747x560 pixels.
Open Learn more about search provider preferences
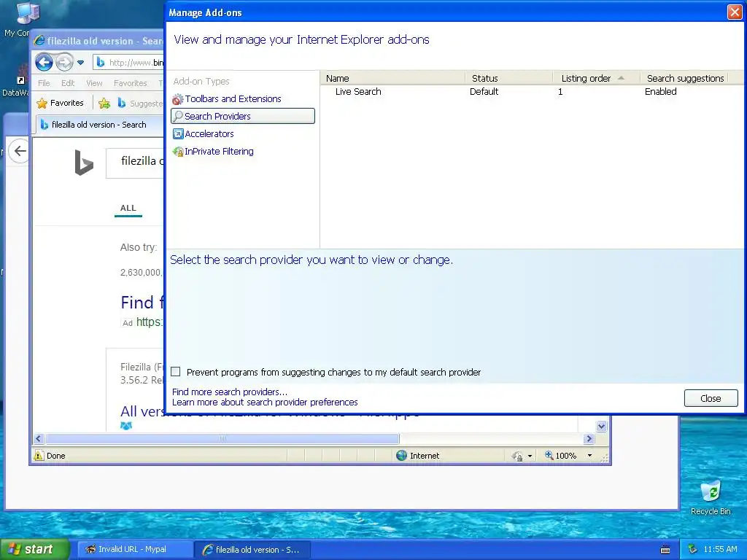point(265,402)
